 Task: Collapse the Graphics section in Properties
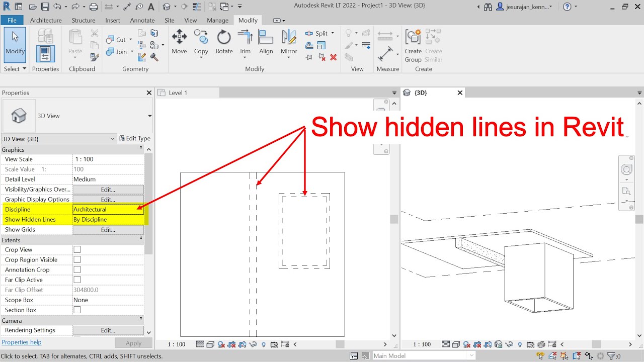click(141, 149)
